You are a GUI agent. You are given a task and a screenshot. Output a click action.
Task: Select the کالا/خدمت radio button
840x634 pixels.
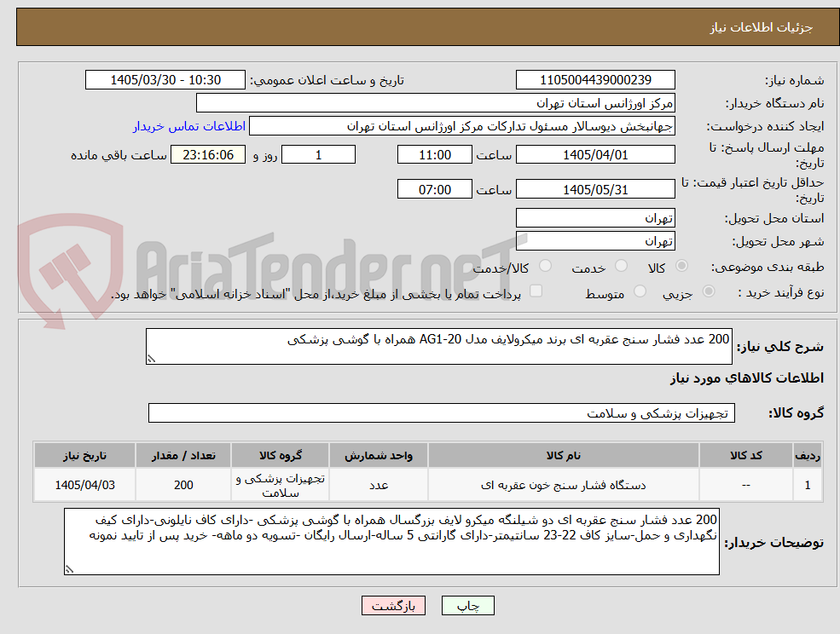coord(545,266)
